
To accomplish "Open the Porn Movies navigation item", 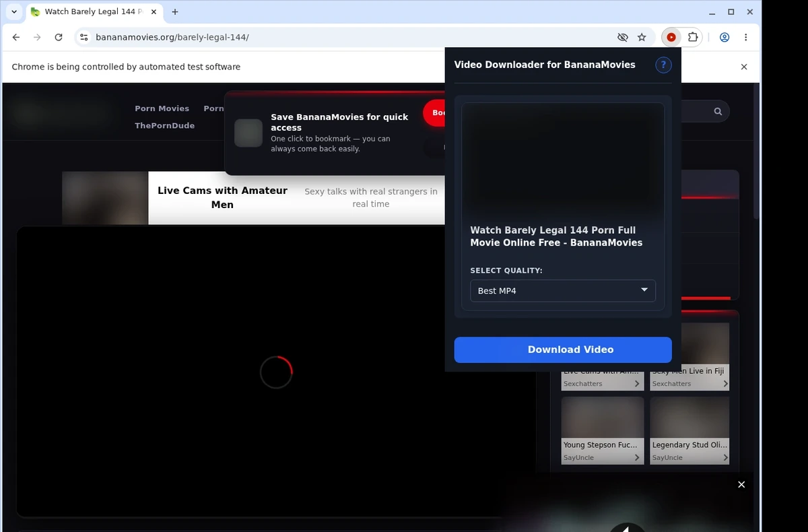I will click(162, 108).
